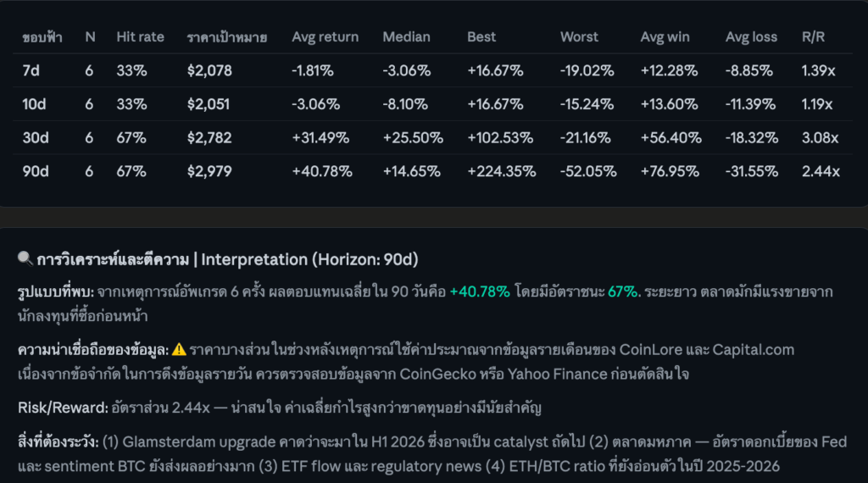Click the Risk/Reward label text
Image resolution: width=868 pixels, height=483 pixels.
pos(63,408)
